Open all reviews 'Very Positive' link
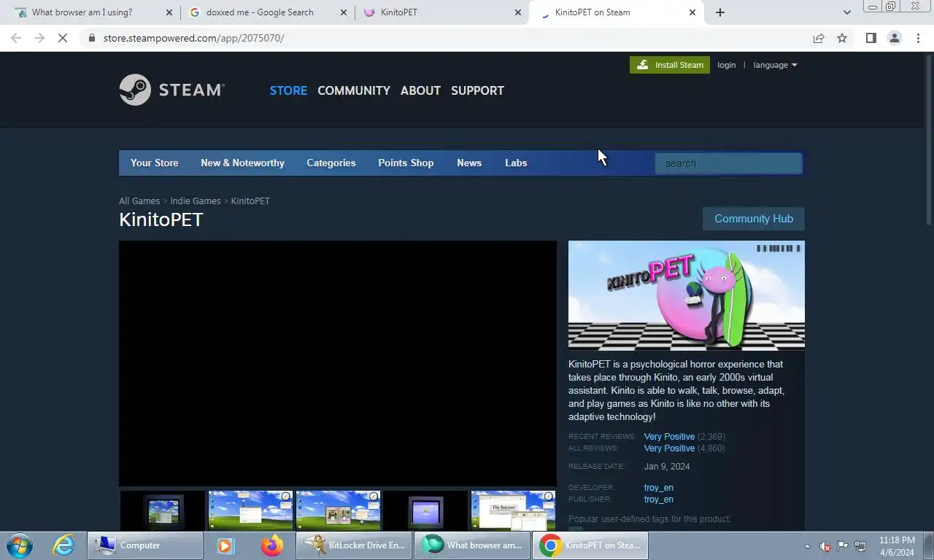This screenshot has height=560, width=934. pyautogui.click(x=669, y=448)
